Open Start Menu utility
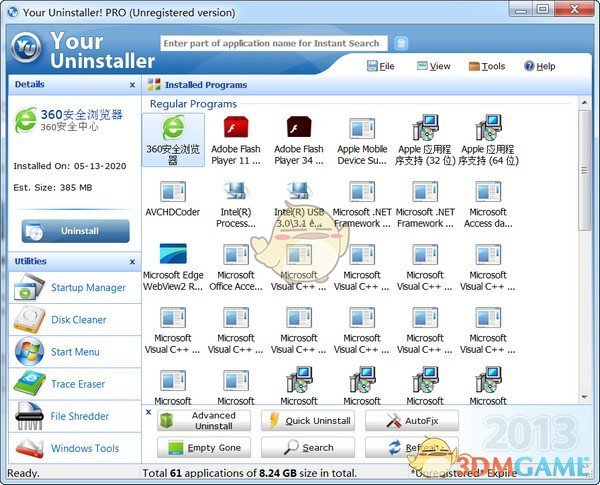 coord(75,352)
